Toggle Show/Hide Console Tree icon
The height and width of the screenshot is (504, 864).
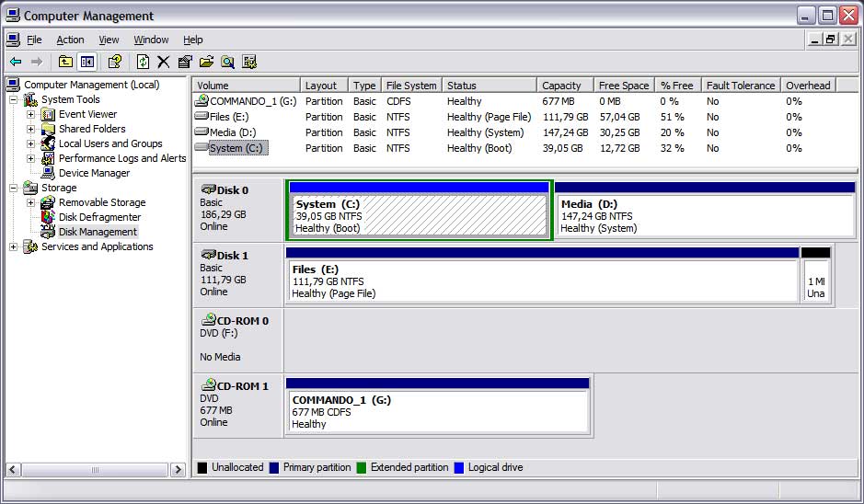87,62
